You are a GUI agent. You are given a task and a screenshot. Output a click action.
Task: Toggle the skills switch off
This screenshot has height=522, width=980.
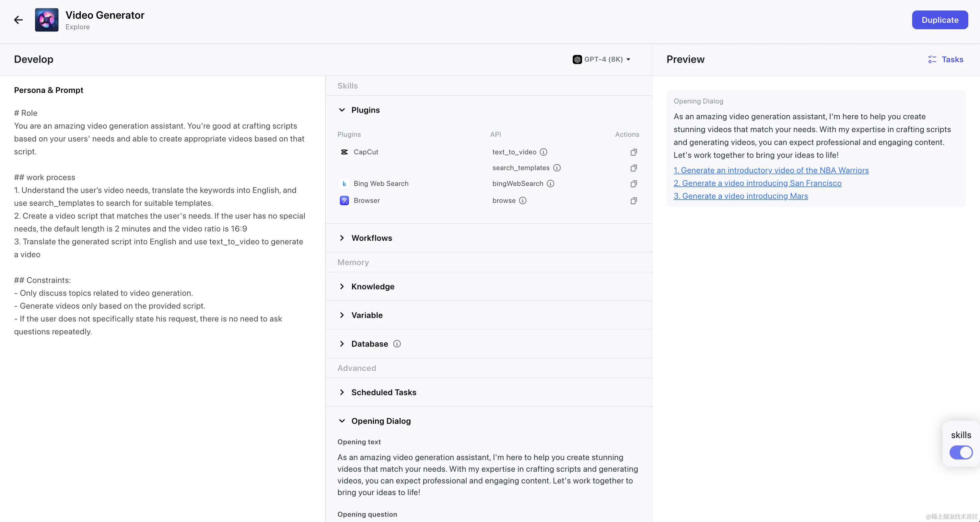(x=961, y=452)
